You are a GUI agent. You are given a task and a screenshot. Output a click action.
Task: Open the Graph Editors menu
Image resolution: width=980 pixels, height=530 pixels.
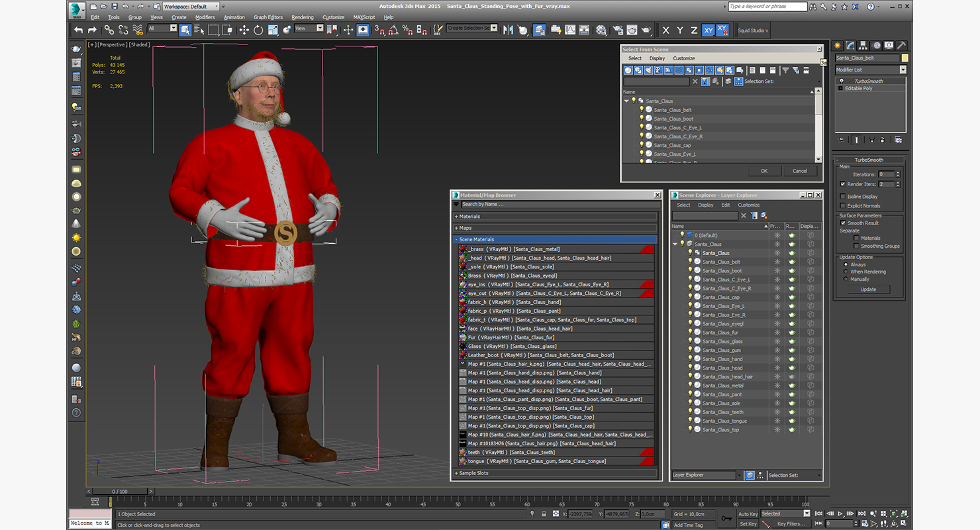(x=268, y=17)
